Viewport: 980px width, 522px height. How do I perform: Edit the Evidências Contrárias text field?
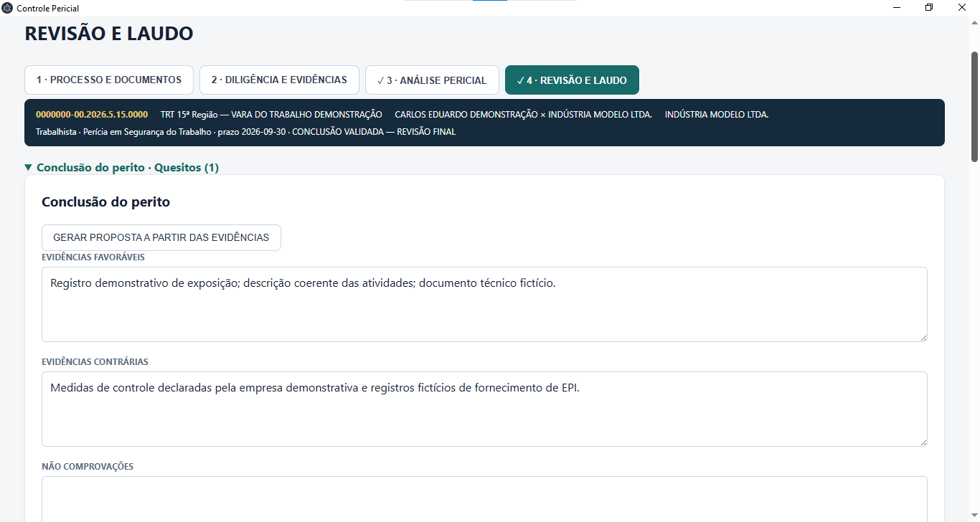tap(484, 409)
